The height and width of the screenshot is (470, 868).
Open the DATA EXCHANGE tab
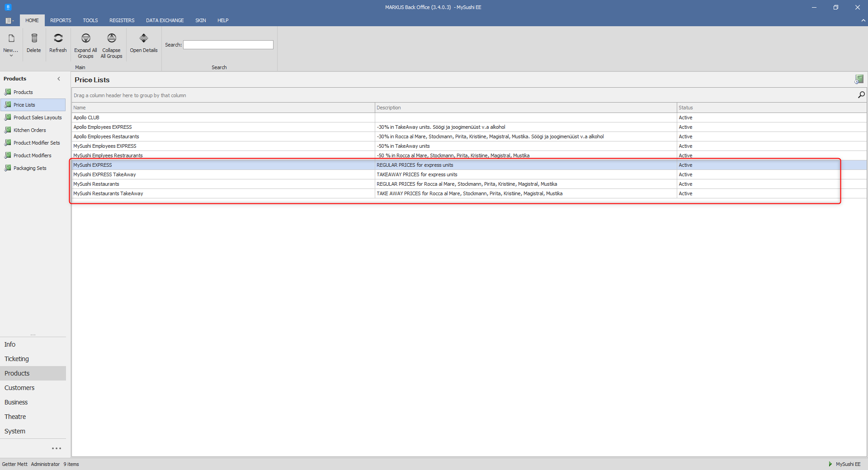[165, 20]
